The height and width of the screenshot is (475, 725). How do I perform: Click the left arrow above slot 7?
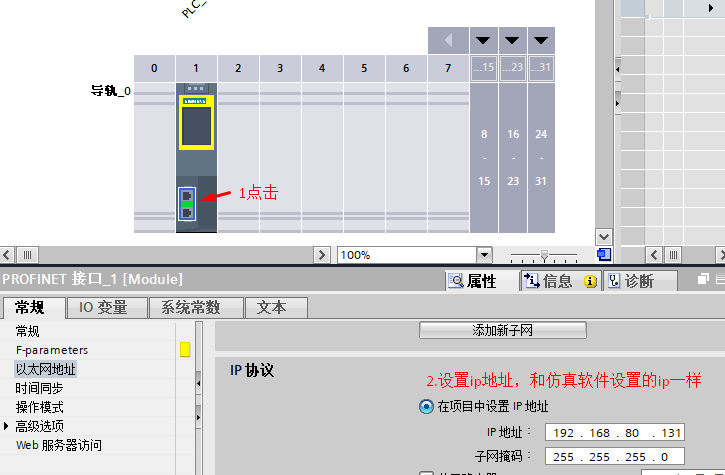click(448, 40)
